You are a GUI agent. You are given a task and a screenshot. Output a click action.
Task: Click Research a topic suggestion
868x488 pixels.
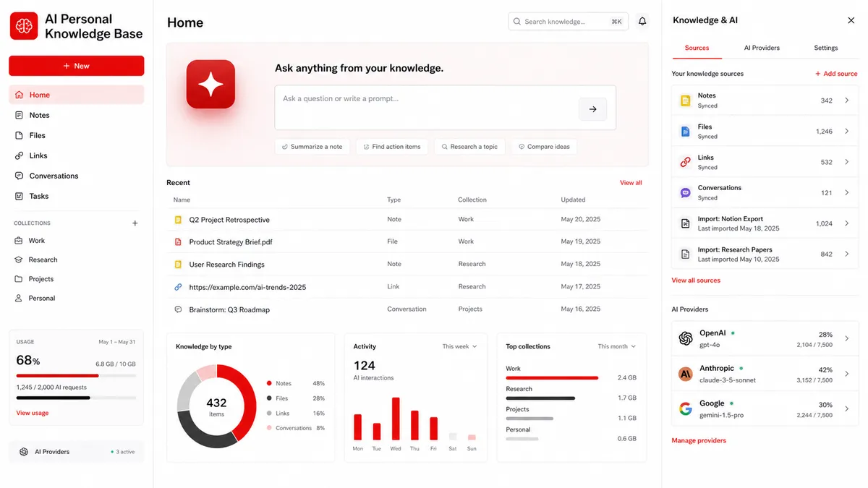470,147
